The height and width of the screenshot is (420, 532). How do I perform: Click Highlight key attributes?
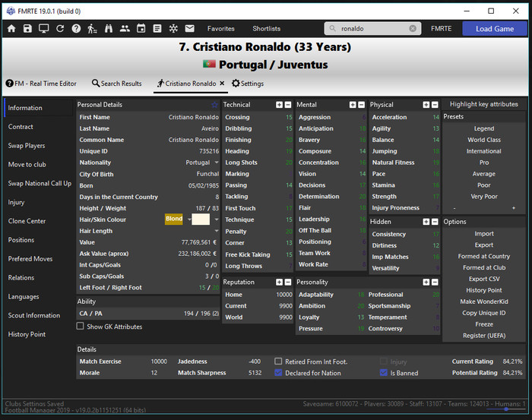click(x=484, y=104)
